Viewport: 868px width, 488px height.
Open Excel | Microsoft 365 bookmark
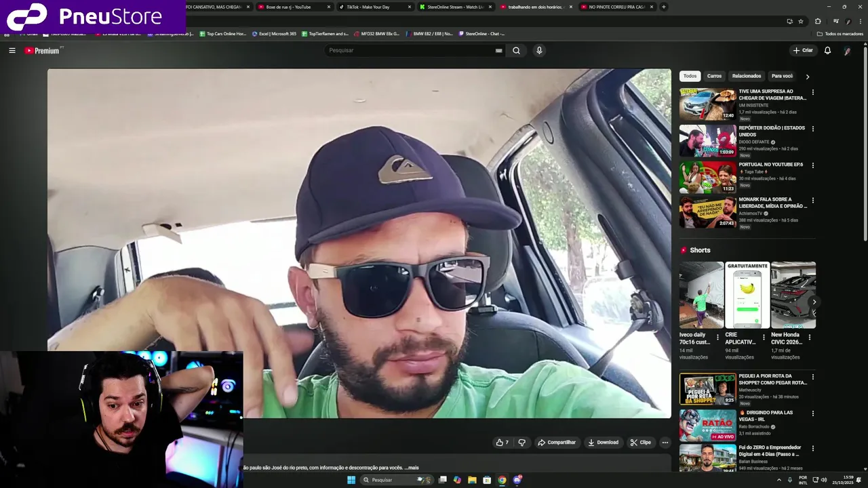(274, 33)
